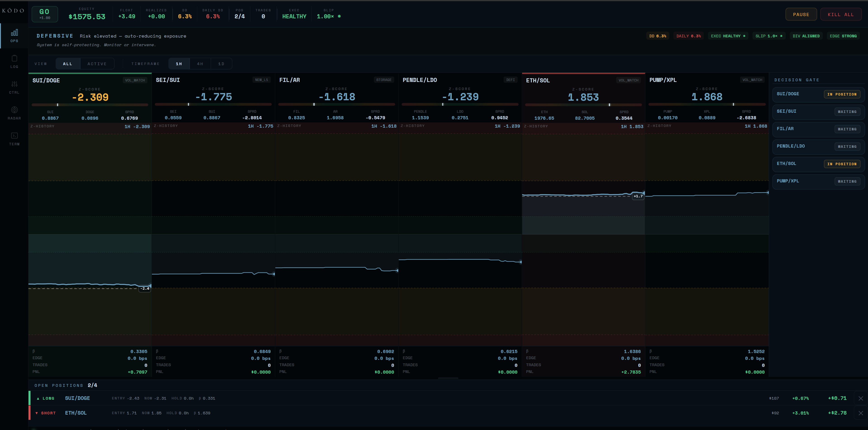The height and width of the screenshot is (430, 868).
Task: Select the 1D timeframe
Action: [221, 64]
